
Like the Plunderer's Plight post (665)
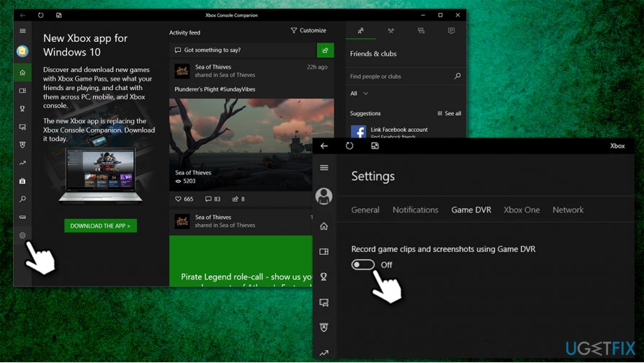(x=184, y=199)
